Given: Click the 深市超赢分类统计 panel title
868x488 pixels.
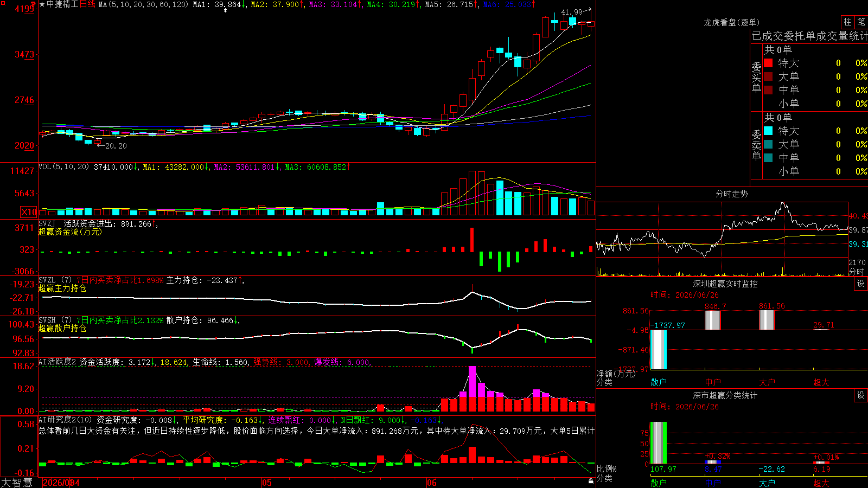Looking at the screenshot, I should click(x=725, y=395).
